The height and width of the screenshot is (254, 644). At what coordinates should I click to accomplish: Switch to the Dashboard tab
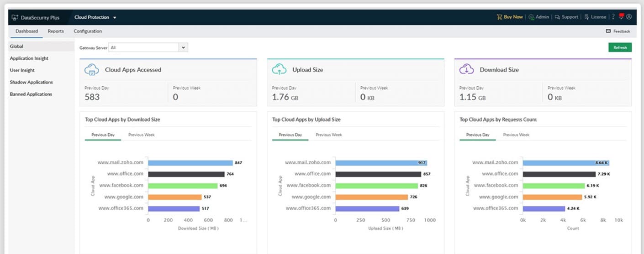[x=26, y=31]
